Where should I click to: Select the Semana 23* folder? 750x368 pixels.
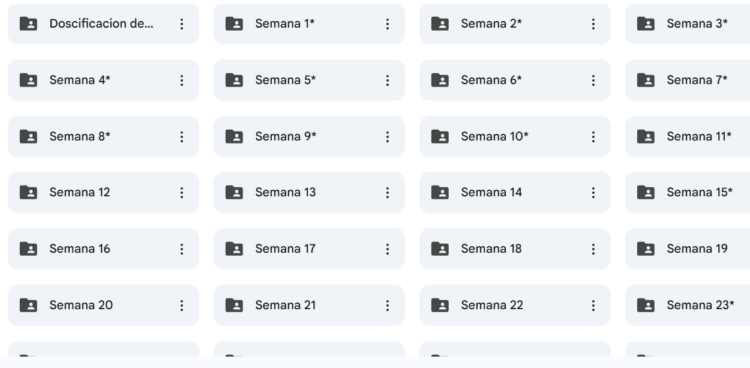pyautogui.click(x=688, y=305)
